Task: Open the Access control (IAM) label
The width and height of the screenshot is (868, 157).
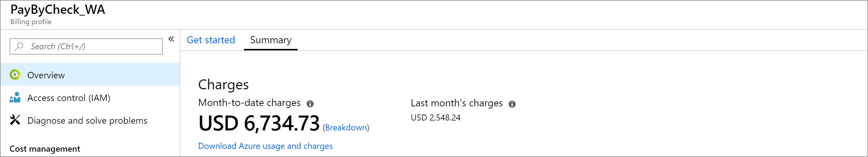Action: click(x=69, y=98)
